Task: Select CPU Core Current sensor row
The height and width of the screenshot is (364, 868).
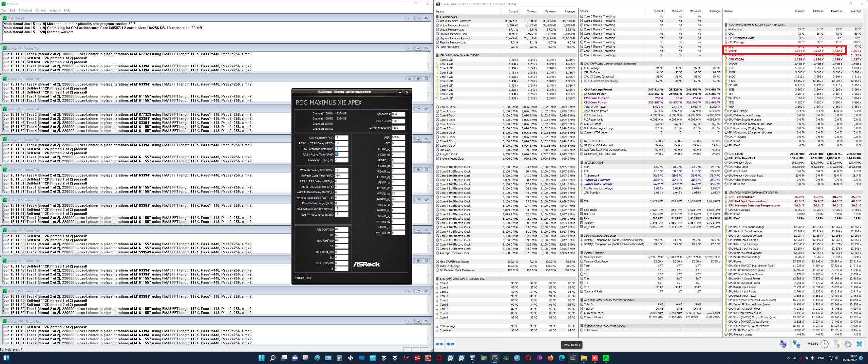Action: [650, 98]
